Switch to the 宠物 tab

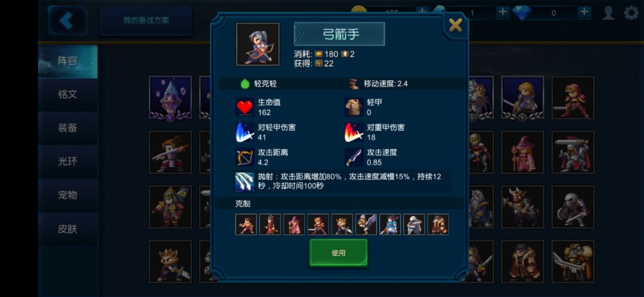(68, 195)
